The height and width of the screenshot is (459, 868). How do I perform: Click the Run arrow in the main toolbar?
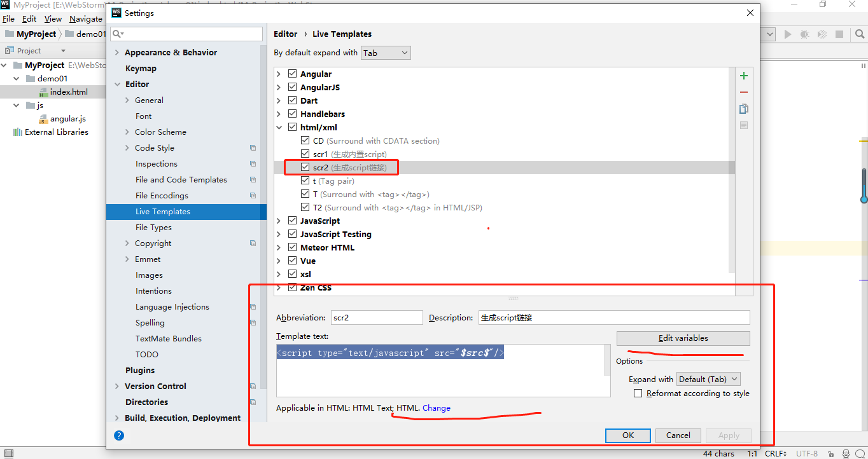point(788,34)
